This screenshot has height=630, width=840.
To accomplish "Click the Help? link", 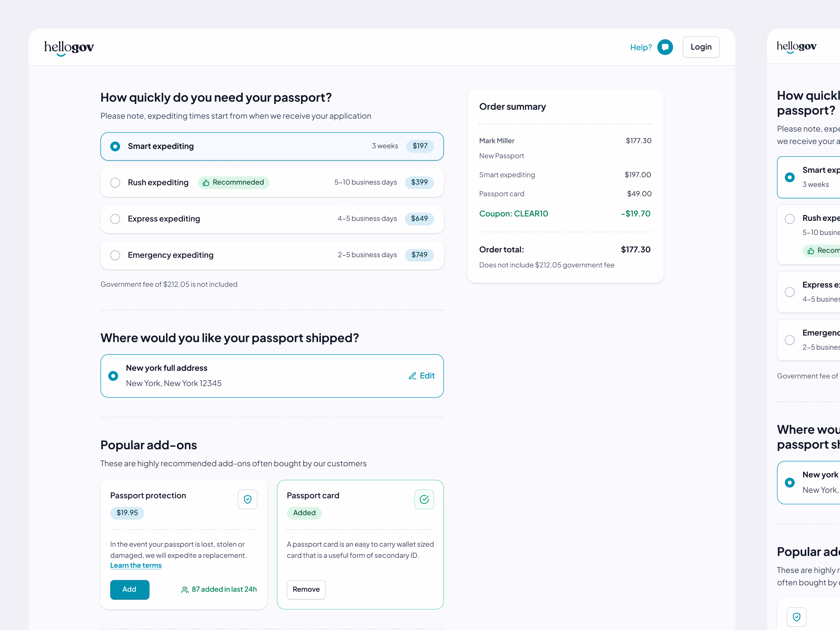I will tap(641, 47).
